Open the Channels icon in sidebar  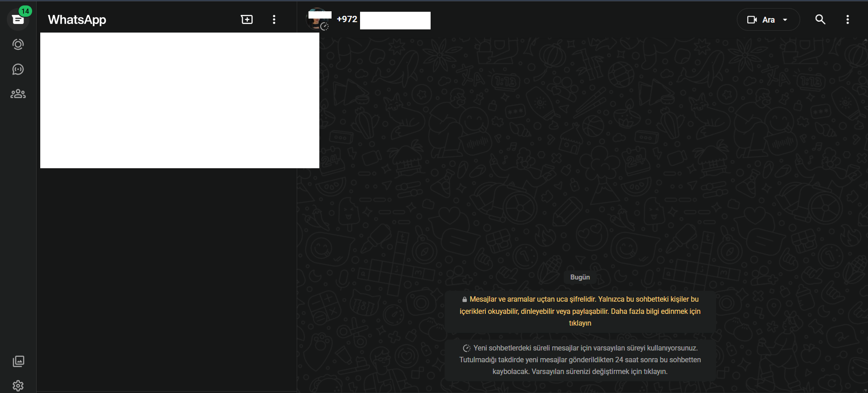coord(18,69)
